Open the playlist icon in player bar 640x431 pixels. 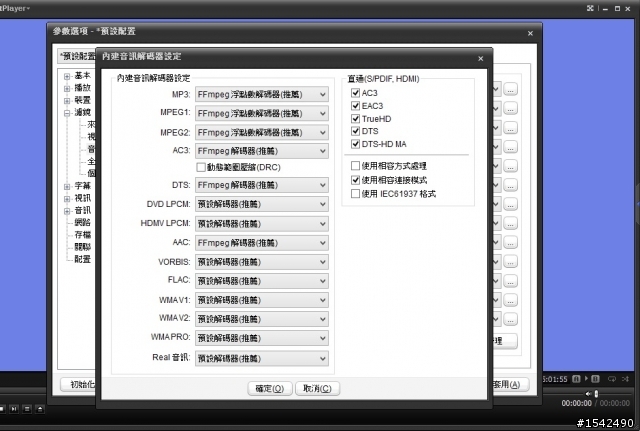coord(27,409)
